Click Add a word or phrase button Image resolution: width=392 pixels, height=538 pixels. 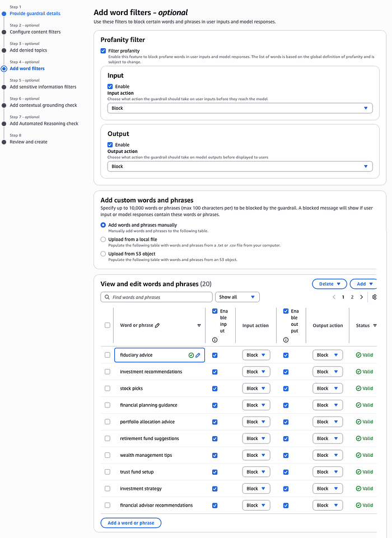click(x=131, y=523)
